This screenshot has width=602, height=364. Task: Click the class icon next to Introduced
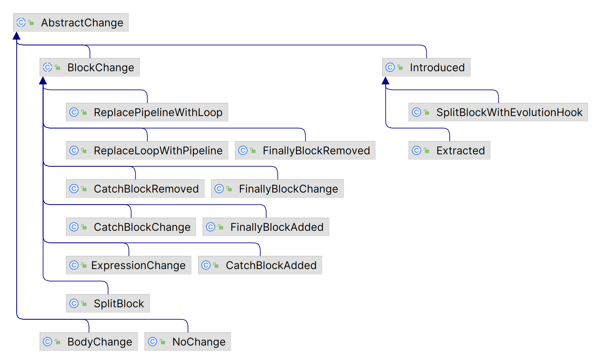pyautogui.click(x=390, y=67)
